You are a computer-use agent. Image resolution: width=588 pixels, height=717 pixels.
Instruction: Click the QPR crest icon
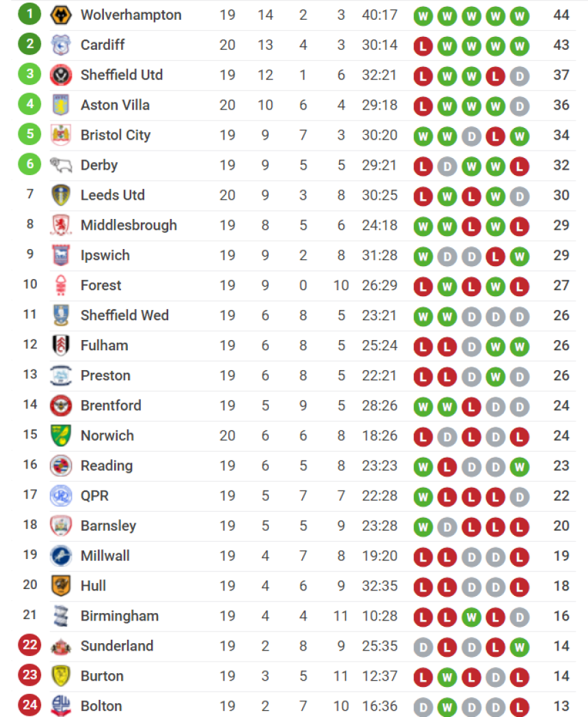(61, 496)
